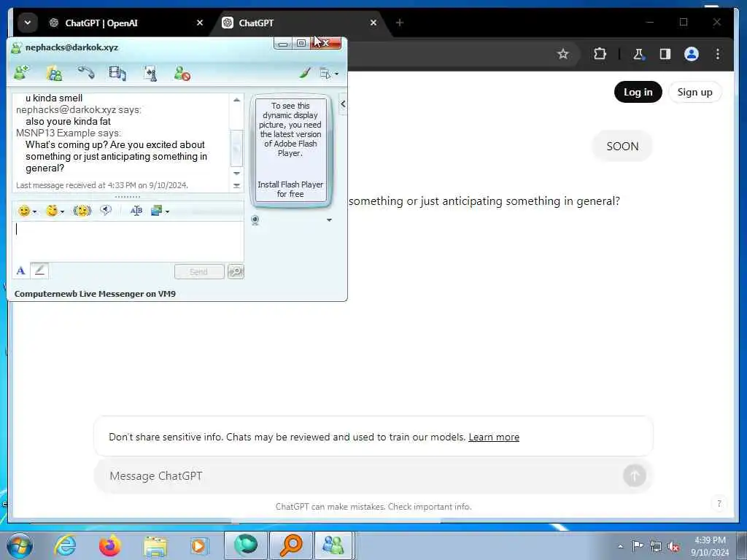Show hidden system tray icons
This screenshot has height=560, width=747.
[x=620, y=547]
